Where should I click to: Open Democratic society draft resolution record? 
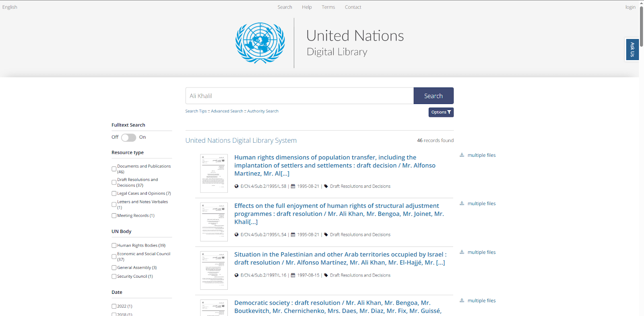(x=338, y=307)
